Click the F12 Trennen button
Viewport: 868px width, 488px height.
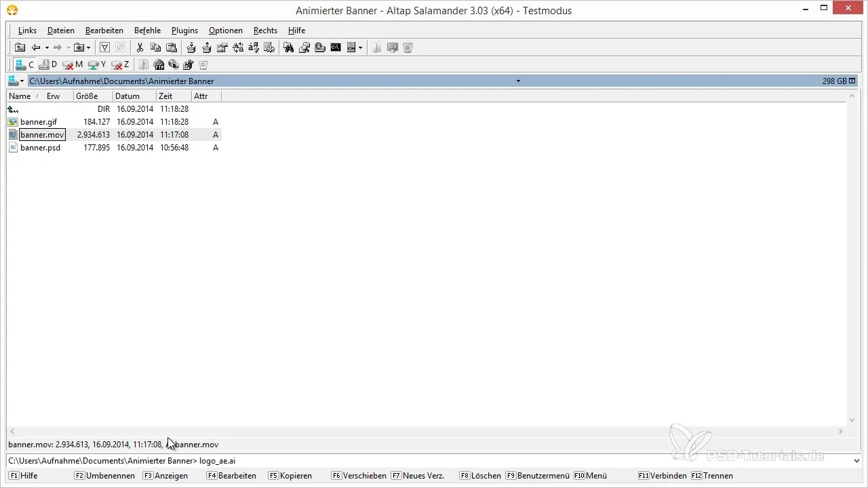coord(712,476)
